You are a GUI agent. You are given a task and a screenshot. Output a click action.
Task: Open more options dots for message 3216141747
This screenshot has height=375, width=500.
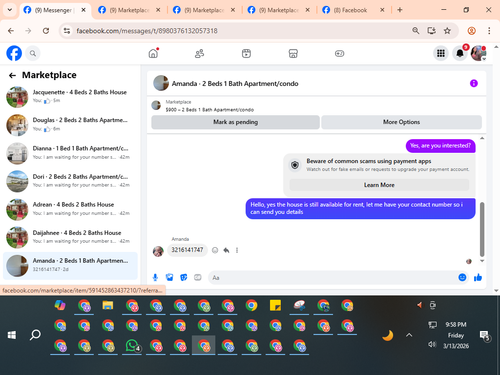tap(237, 250)
